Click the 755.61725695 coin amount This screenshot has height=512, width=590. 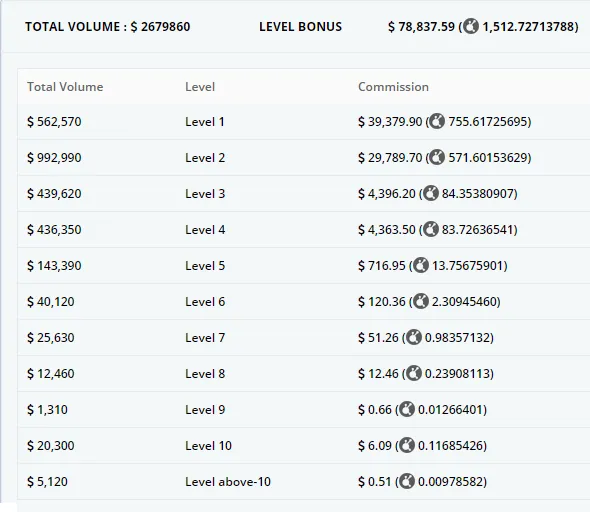488,122
